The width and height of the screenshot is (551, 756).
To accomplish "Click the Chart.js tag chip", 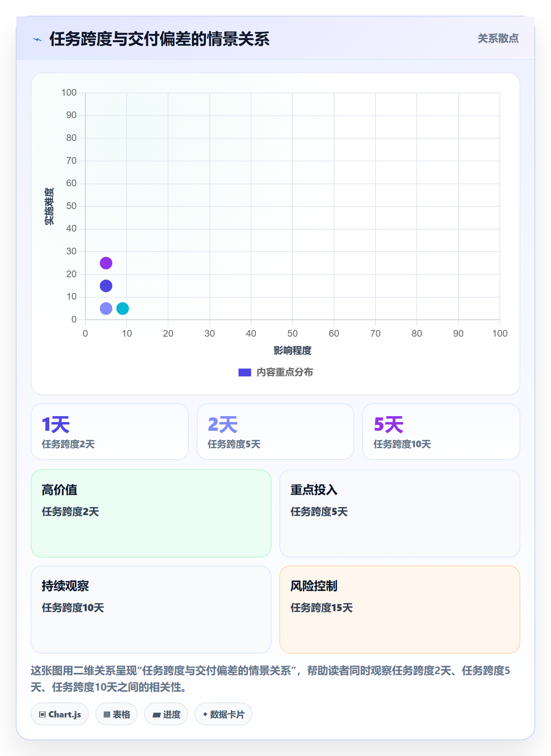I will click(x=60, y=714).
